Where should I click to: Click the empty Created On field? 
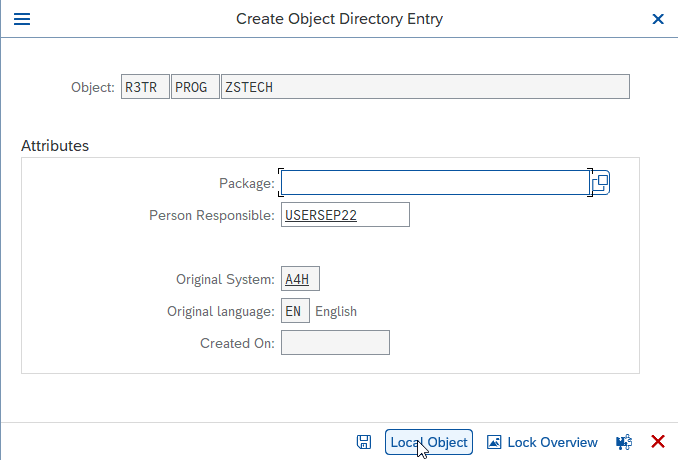pos(335,343)
